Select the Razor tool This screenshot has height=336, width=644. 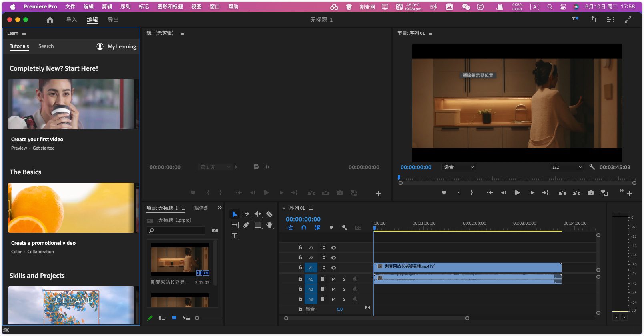pyautogui.click(x=269, y=214)
